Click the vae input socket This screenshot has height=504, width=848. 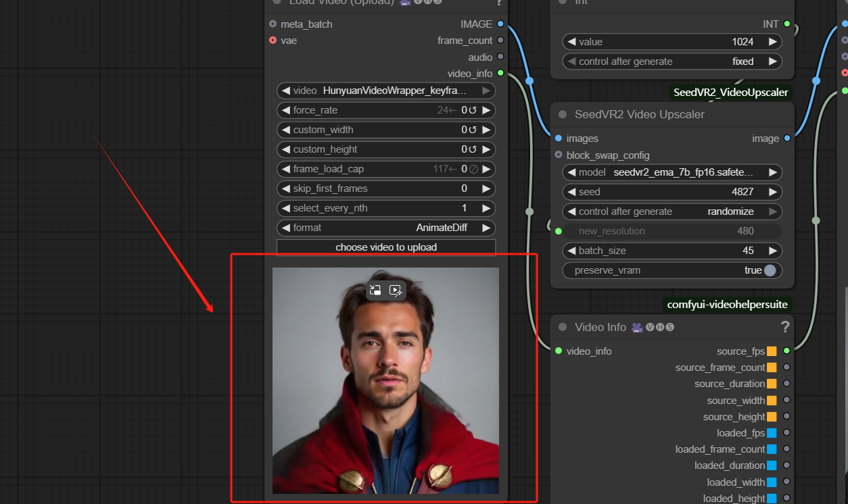click(273, 41)
